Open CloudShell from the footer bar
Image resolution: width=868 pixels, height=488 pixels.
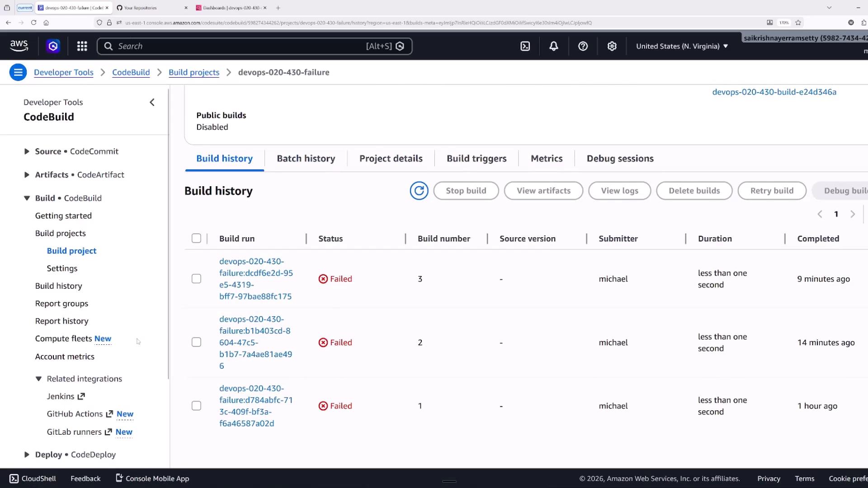click(33, 479)
